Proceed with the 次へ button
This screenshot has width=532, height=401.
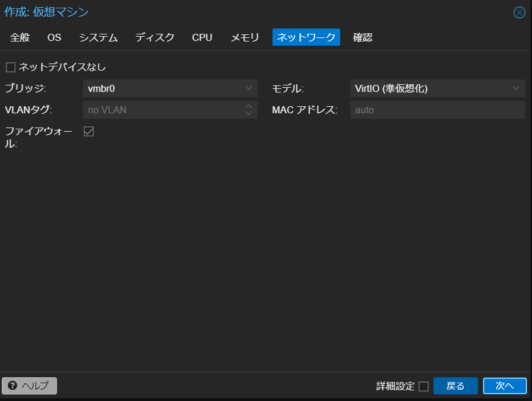(x=505, y=386)
